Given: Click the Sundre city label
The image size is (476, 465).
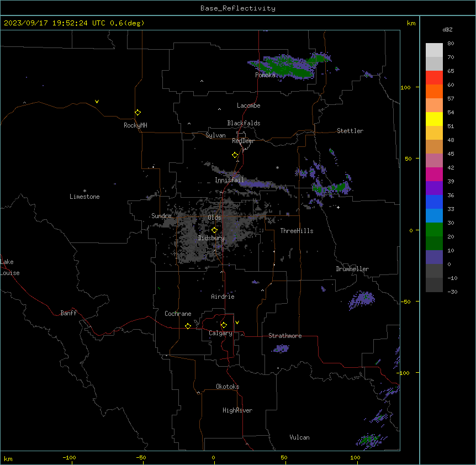Looking at the screenshot, I should [x=161, y=216].
